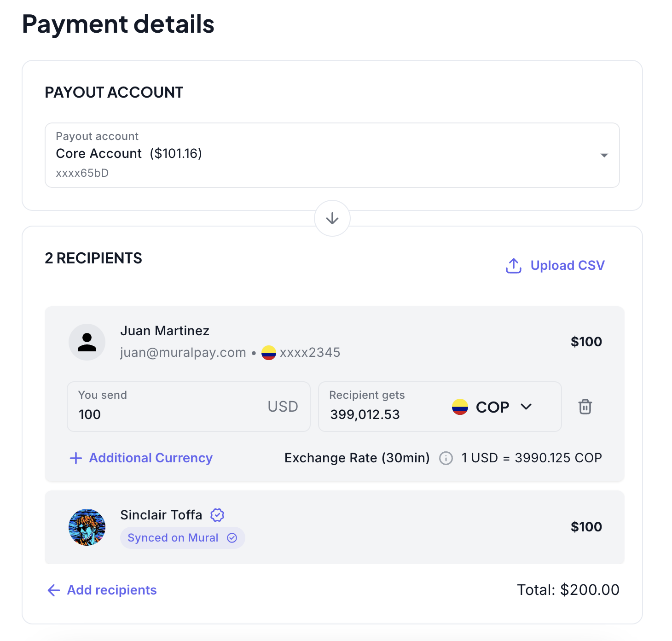Screen dimensions: 672x641
Task: Click the plus icon for Additional Currency
Action: click(76, 458)
